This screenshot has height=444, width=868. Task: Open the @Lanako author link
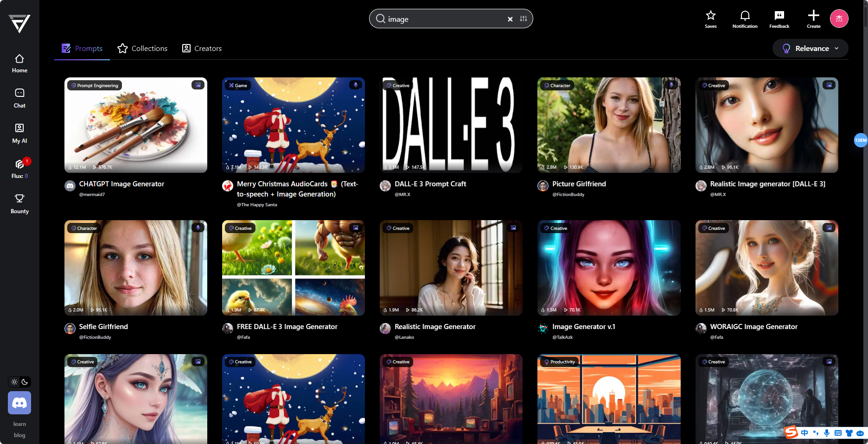(x=404, y=337)
